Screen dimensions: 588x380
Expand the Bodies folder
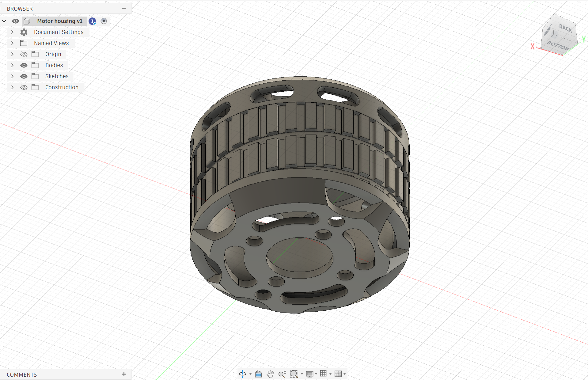pos(12,65)
